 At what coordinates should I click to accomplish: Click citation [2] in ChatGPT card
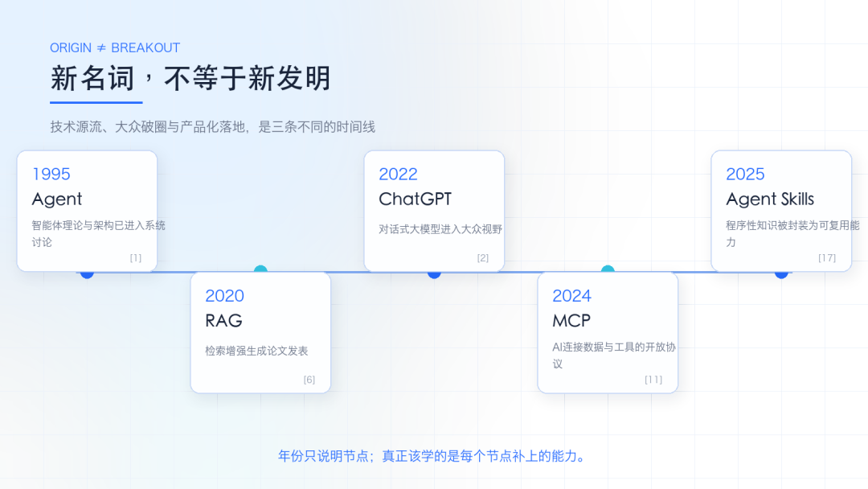(483, 258)
